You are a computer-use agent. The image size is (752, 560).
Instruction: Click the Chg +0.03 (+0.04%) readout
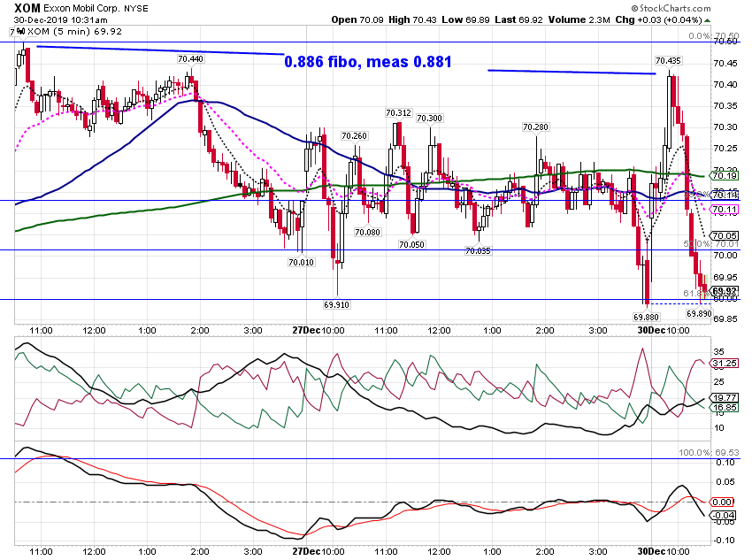(658, 19)
